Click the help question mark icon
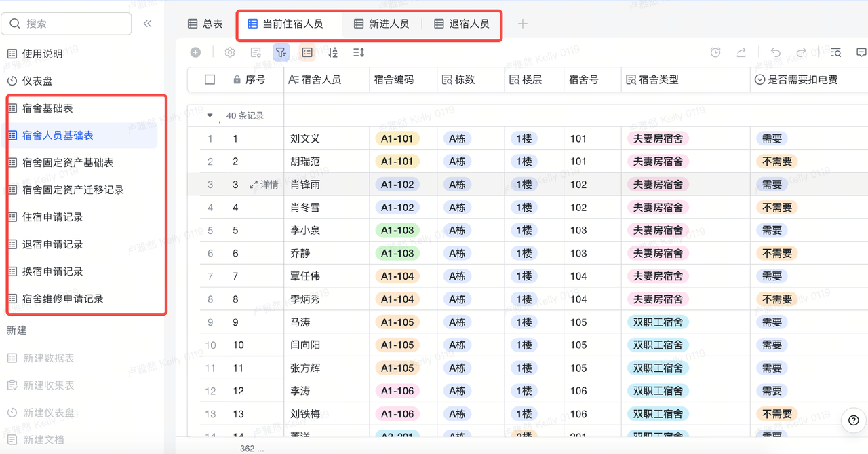The width and height of the screenshot is (868, 454). 854,421
